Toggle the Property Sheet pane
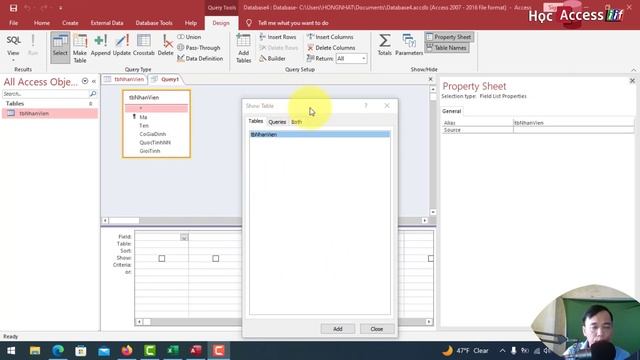 click(x=449, y=37)
